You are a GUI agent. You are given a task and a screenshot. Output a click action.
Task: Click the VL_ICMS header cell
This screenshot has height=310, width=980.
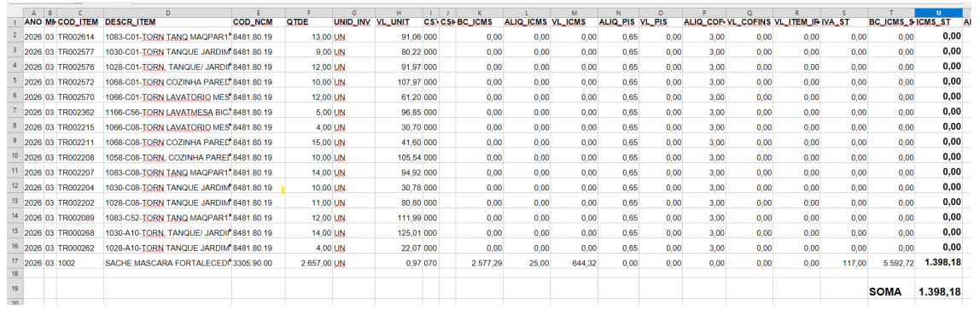[574, 22]
